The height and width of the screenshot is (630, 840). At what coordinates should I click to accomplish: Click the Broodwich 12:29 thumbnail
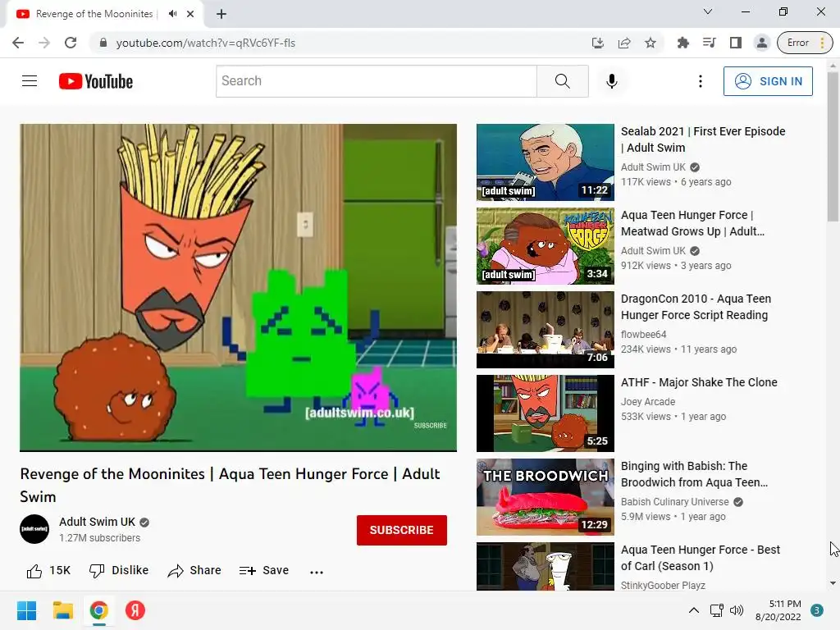(x=546, y=496)
